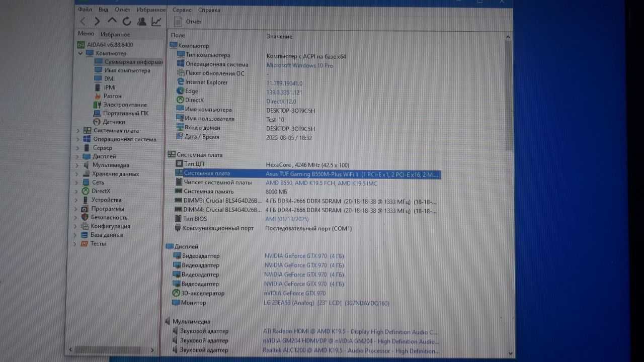This screenshot has height=362, width=644.
Task: Open the Файл menu
Action: (85, 10)
